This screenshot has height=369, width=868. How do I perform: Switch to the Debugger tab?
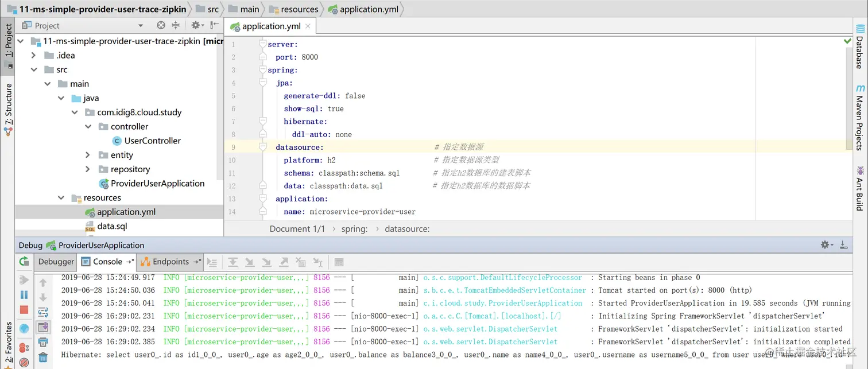56,262
